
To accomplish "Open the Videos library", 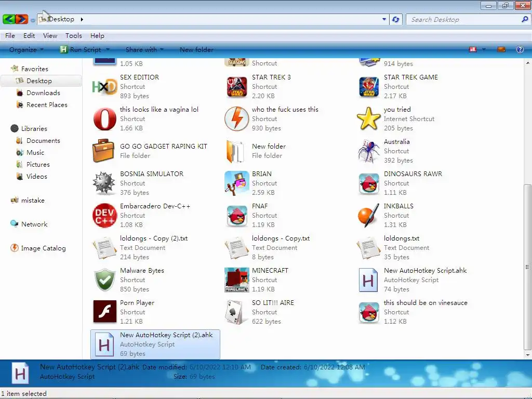I will pos(32,177).
